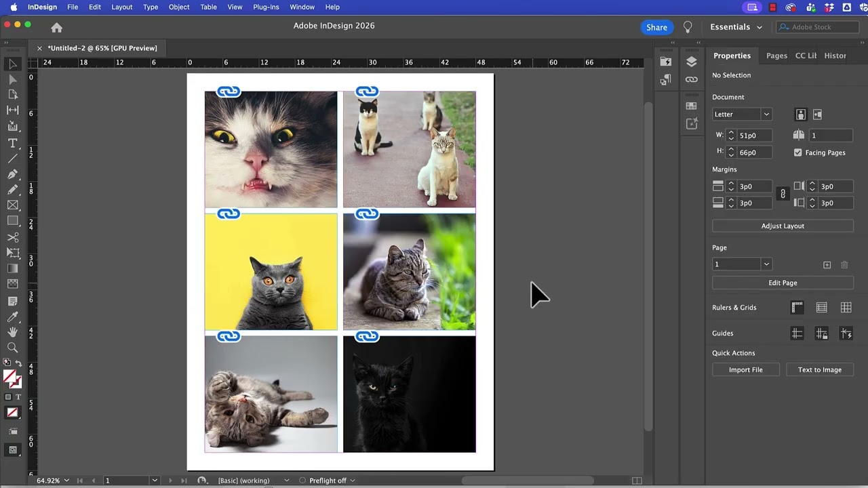
Task: Open the File menu
Action: pos(73,7)
